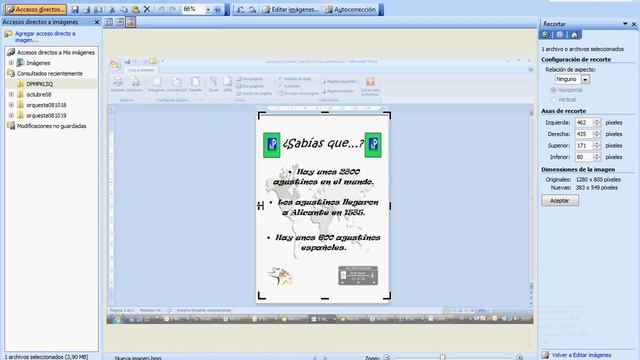The width and height of the screenshot is (640, 360).
Task: Click the zoom out minus button
Action: [x=387, y=357]
